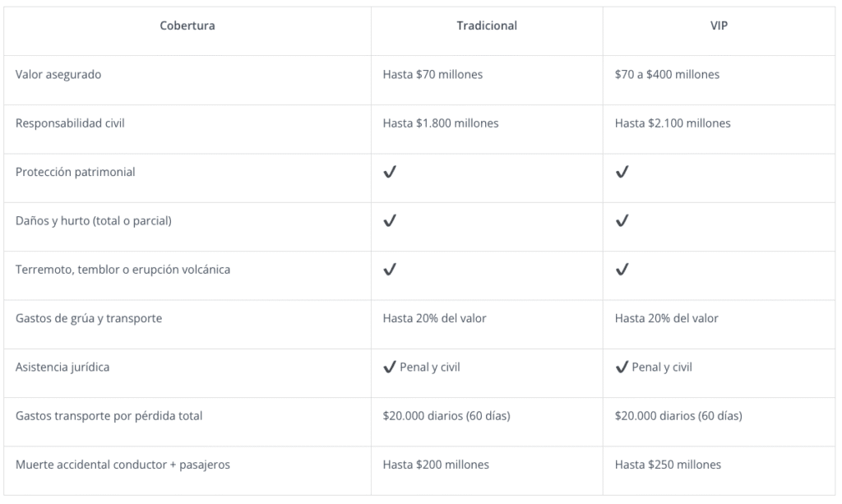Click Muerte accidental conductor + pasajeros label
842x504 pixels.
tap(123, 465)
